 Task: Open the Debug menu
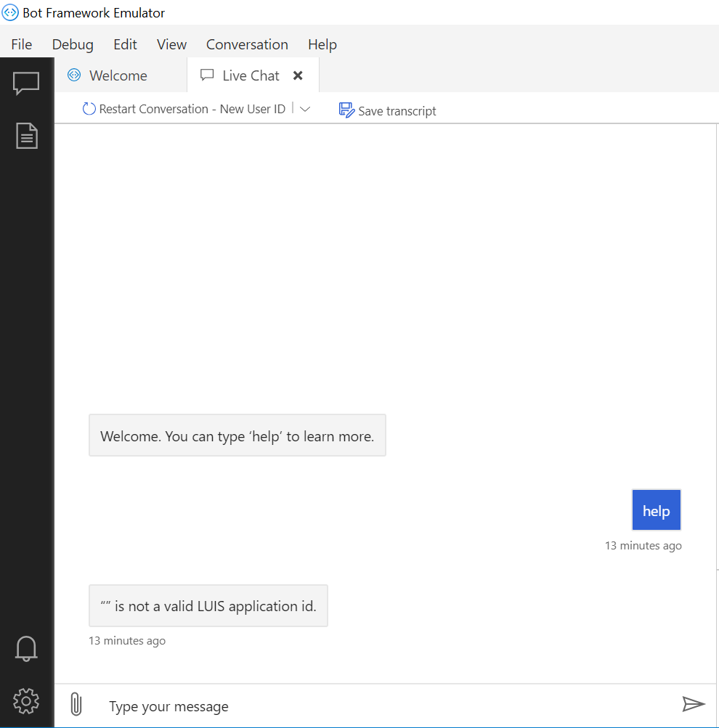tap(72, 44)
